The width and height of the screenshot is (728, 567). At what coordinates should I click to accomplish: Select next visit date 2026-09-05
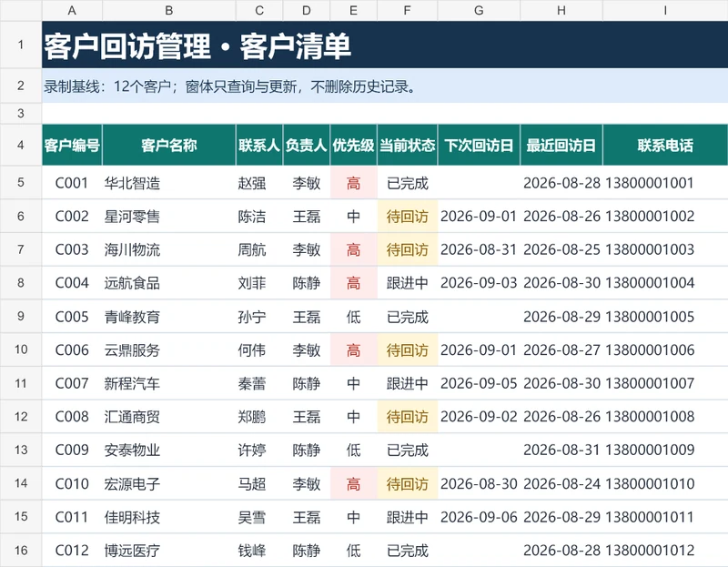pyautogui.click(x=479, y=383)
